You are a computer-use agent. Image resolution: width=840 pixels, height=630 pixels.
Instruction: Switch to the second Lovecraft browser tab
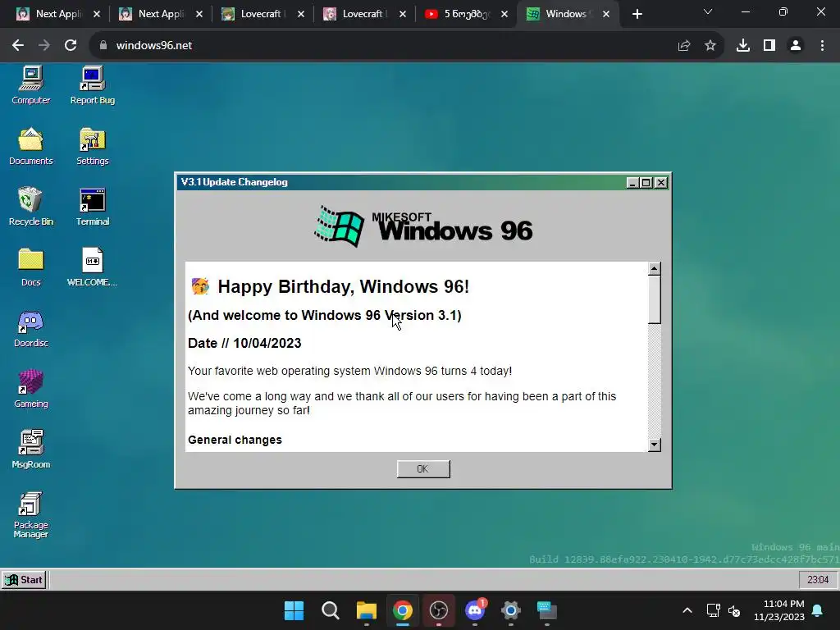click(x=364, y=14)
